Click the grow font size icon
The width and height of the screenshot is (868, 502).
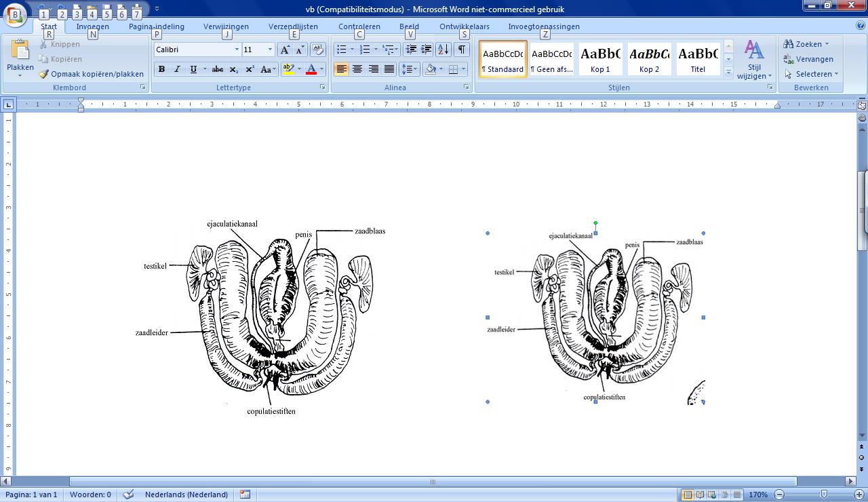coord(285,50)
